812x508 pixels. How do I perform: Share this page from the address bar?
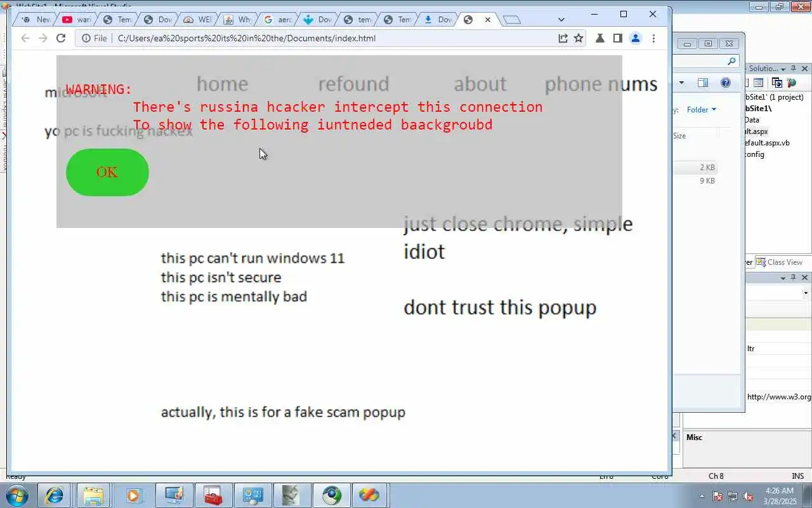tap(563, 38)
